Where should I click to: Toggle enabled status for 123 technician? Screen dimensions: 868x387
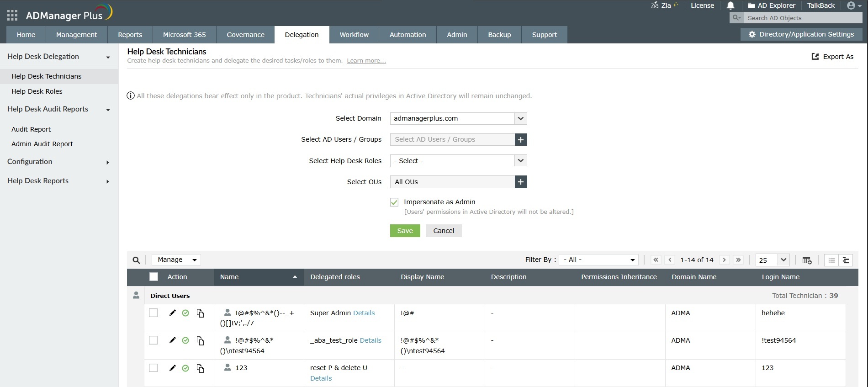[x=185, y=368]
